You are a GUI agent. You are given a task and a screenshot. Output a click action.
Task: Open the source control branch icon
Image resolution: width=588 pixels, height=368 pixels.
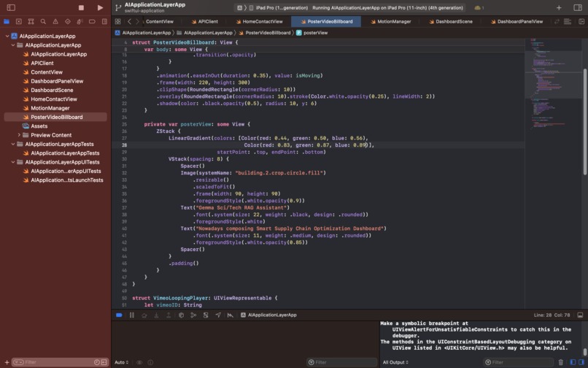[x=118, y=7]
